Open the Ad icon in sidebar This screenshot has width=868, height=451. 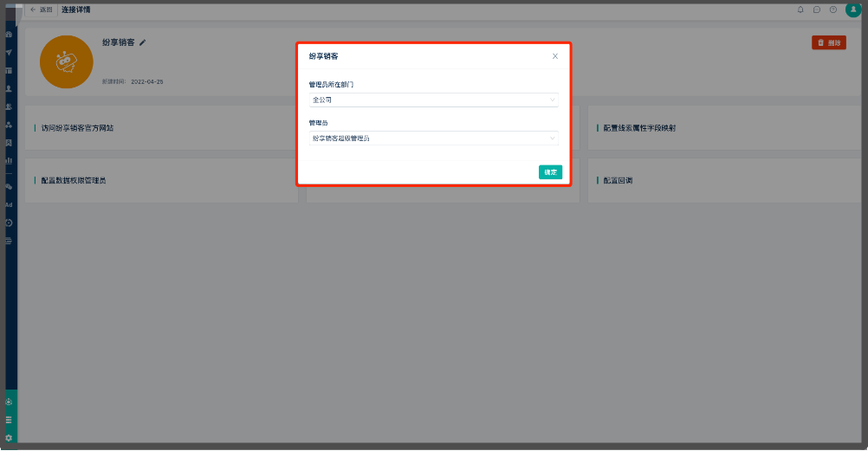pyautogui.click(x=9, y=205)
